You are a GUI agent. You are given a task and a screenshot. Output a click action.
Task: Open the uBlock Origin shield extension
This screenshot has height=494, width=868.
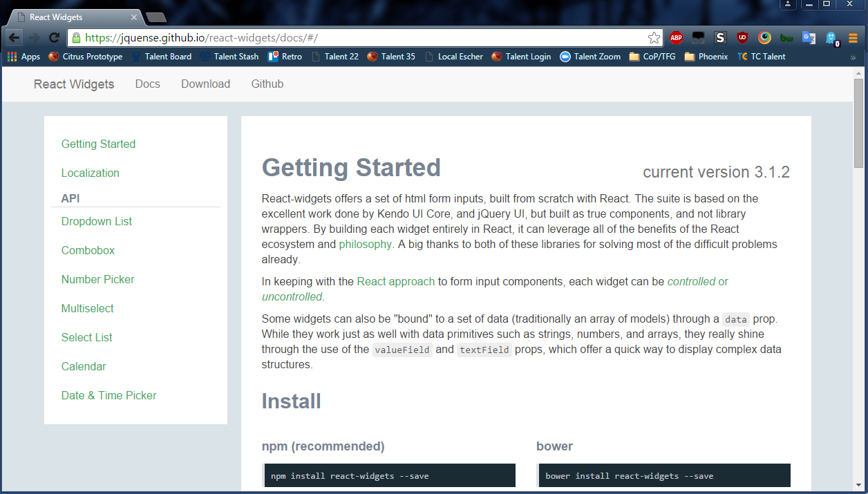(742, 38)
